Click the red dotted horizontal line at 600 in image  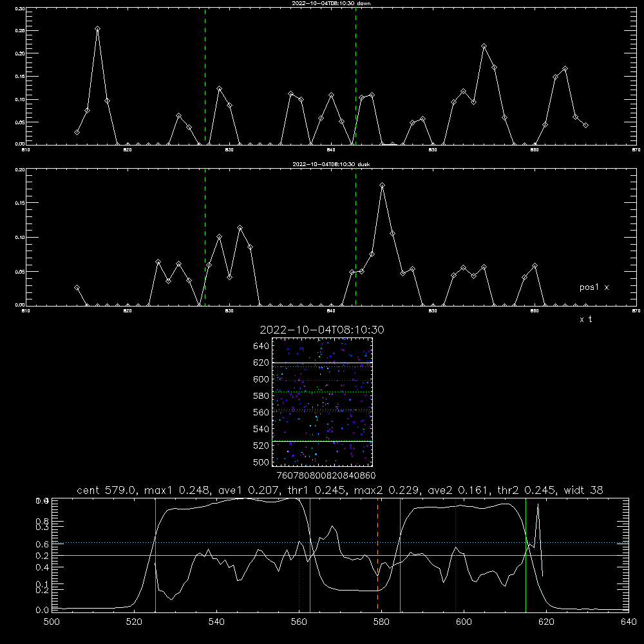(322, 381)
